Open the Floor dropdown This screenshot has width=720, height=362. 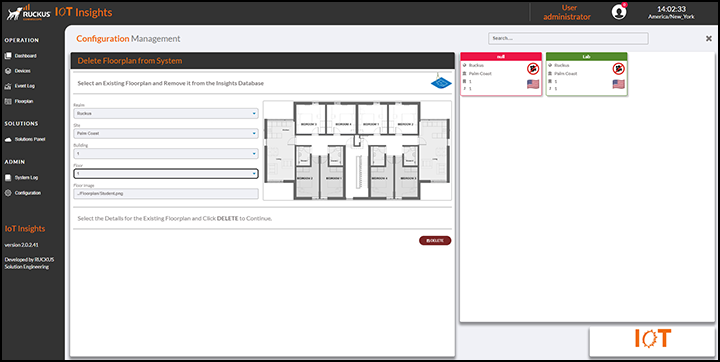166,174
